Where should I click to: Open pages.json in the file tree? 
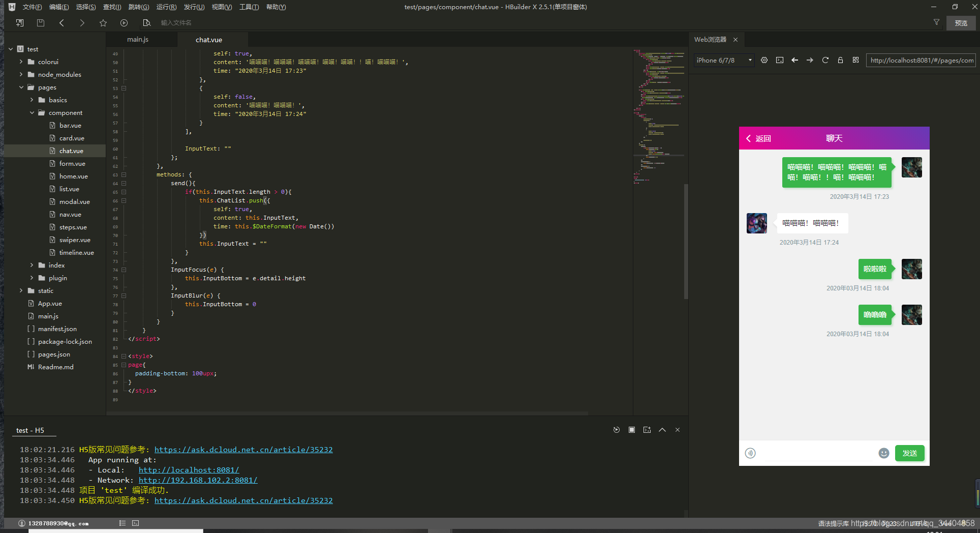pos(54,354)
